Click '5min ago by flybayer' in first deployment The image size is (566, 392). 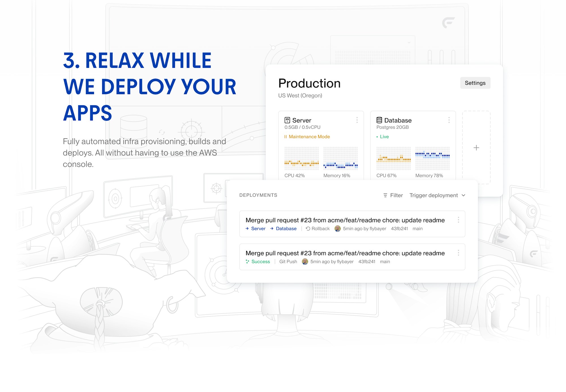(x=365, y=229)
